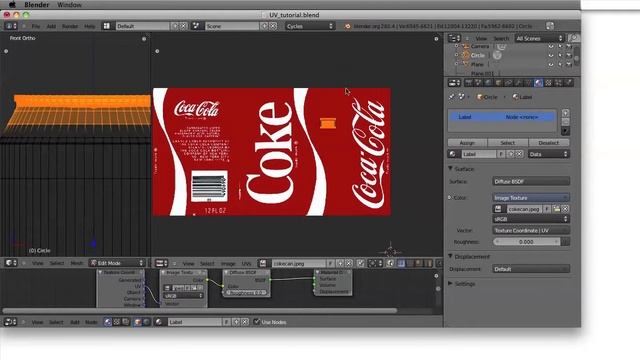This screenshot has height=360, width=640.
Task: Open the Particles properties tab icon
Action: point(559,83)
